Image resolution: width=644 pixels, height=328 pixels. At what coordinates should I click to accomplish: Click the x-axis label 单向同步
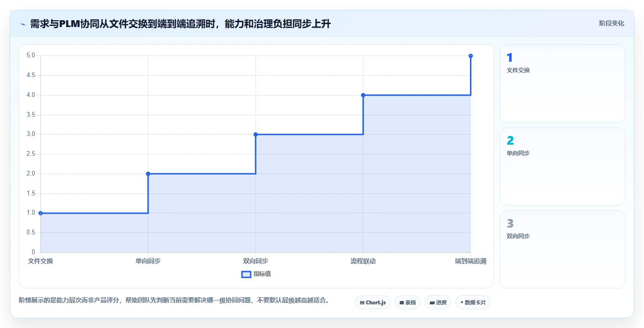(148, 261)
